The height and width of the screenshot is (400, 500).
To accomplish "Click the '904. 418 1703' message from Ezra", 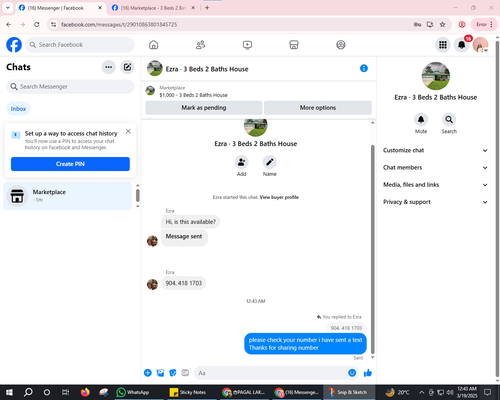I will 184,283.
